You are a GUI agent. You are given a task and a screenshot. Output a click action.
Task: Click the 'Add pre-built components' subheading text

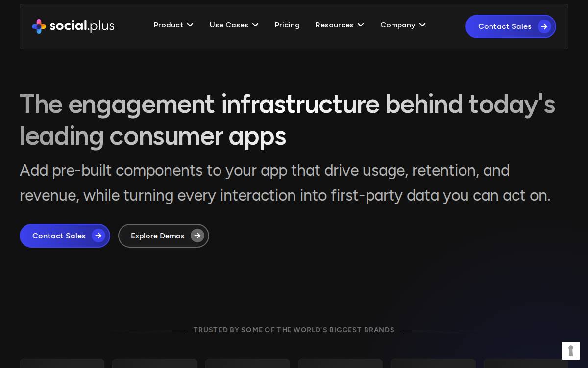point(285,183)
